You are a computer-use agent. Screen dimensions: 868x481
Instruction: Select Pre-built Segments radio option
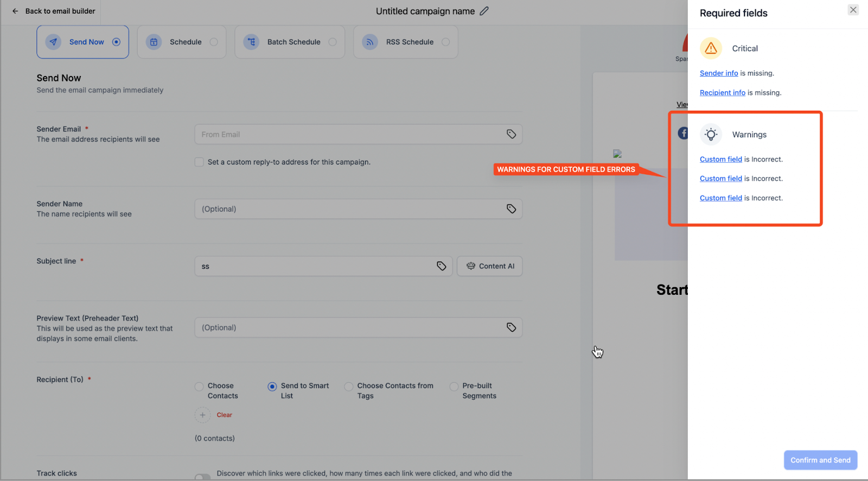(454, 387)
